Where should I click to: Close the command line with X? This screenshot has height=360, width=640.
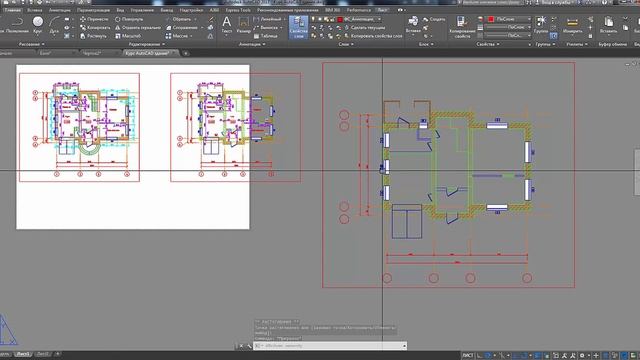click(x=241, y=346)
